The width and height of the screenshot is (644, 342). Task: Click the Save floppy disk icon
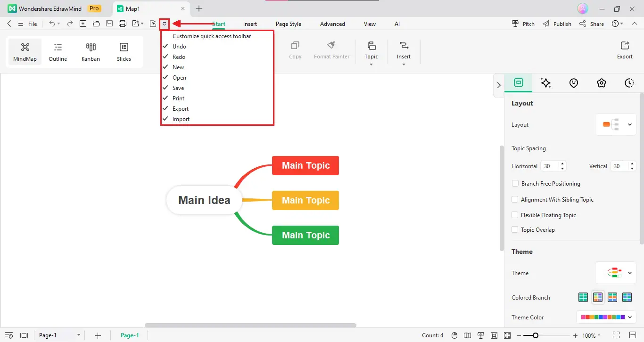pos(109,24)
